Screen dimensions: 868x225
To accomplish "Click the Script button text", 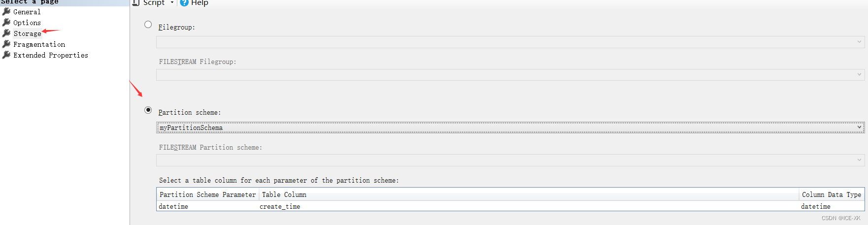I will 154,3.
